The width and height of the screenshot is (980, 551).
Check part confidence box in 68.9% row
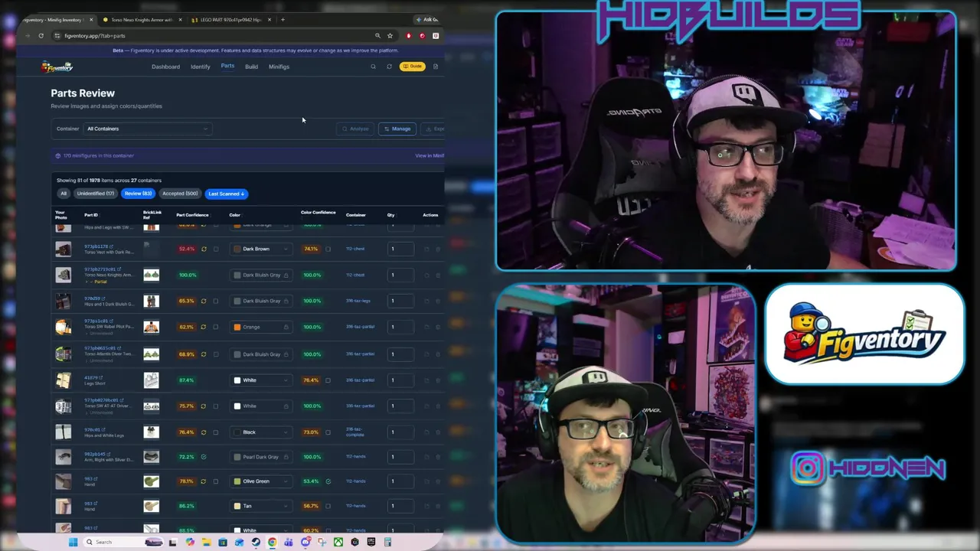(x=216, y=354)
